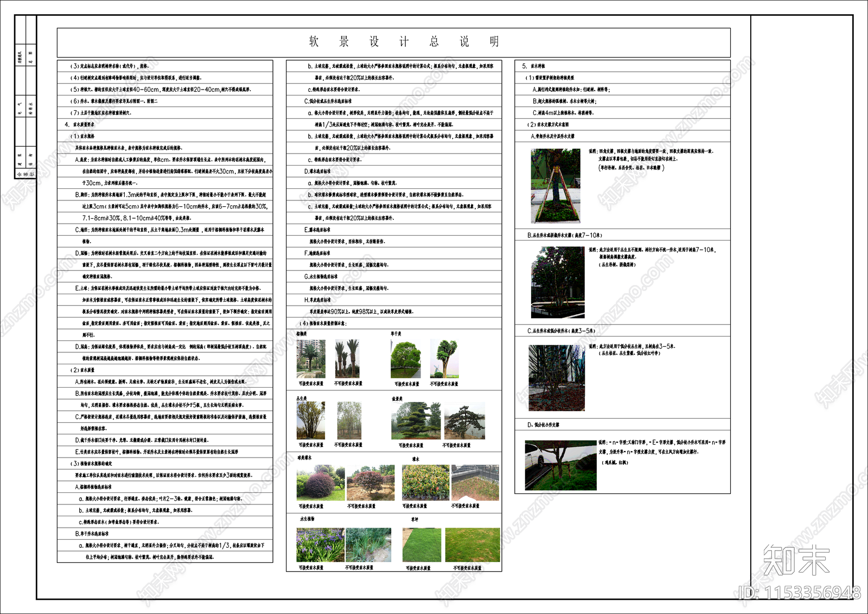Open the unacceptable aquatic plants photo under 水生植物
The height and width of the screenshot is (614, 868).
pos(368,545)
